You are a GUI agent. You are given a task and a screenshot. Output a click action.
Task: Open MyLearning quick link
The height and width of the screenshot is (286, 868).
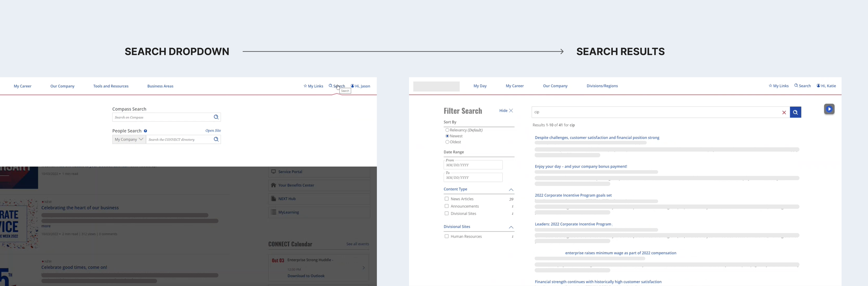(319, 212)
